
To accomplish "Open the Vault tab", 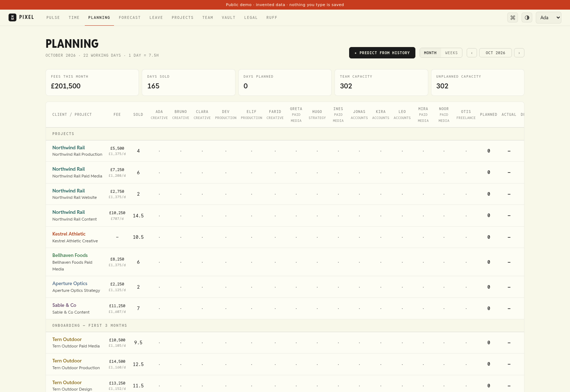I will [x=229, y=17].
